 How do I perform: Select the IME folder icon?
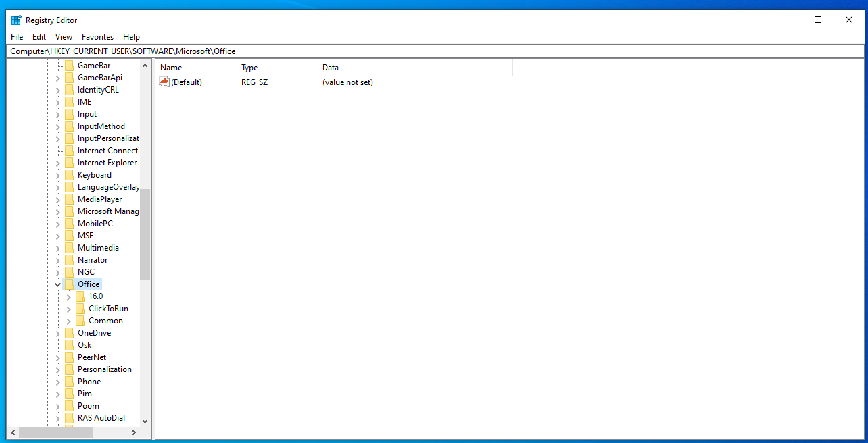(x=69, y=102)
